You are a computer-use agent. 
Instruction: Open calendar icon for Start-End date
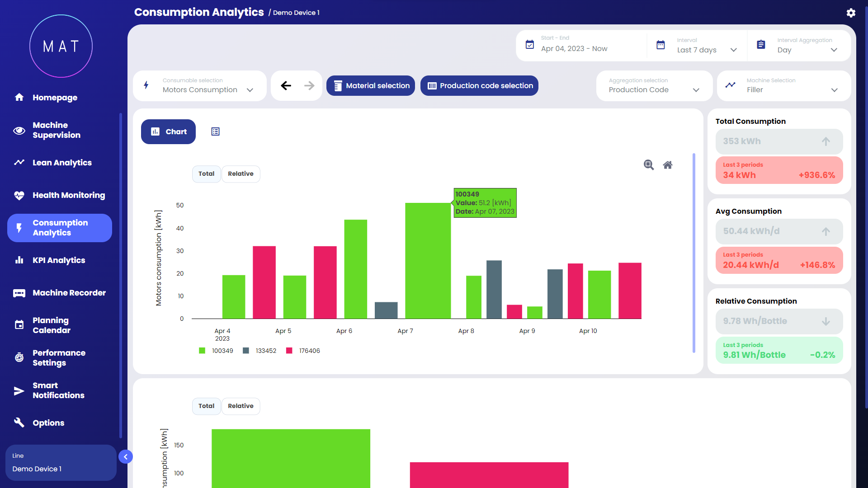click(530, 45)
